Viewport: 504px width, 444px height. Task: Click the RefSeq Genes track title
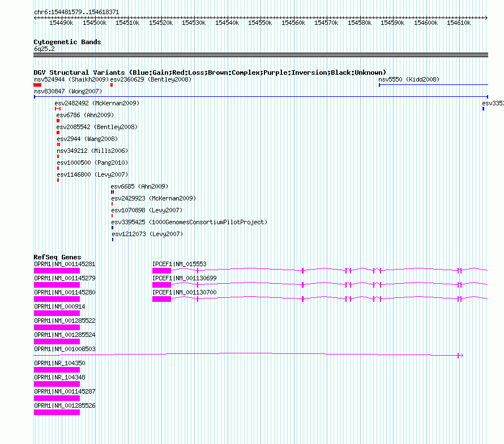click(58, 257)
